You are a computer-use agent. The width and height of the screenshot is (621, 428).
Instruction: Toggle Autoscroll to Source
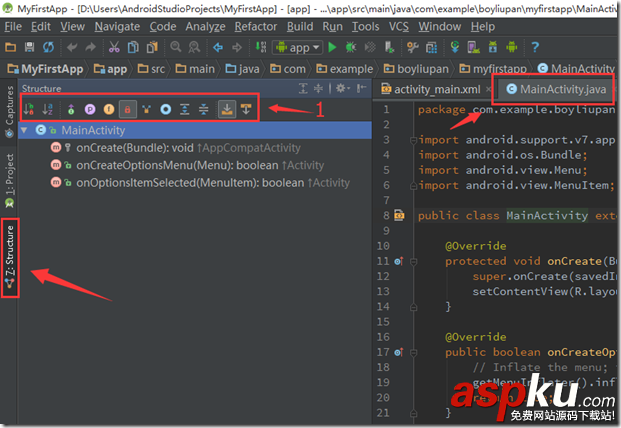[x=227, y=109]
